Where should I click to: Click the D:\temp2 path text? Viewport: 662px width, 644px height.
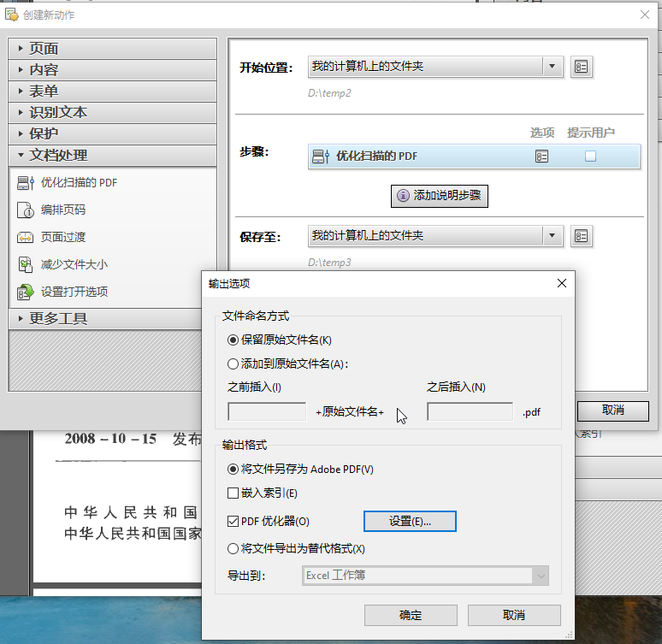[x=329, y=93]
